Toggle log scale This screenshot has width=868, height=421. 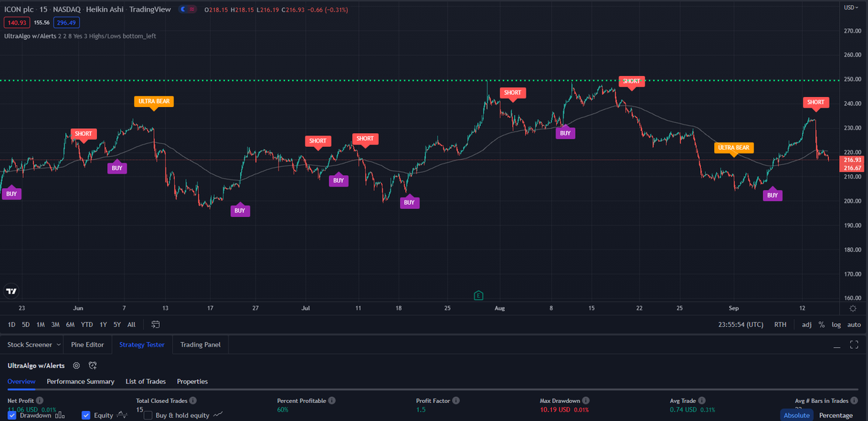pos(836,325)
